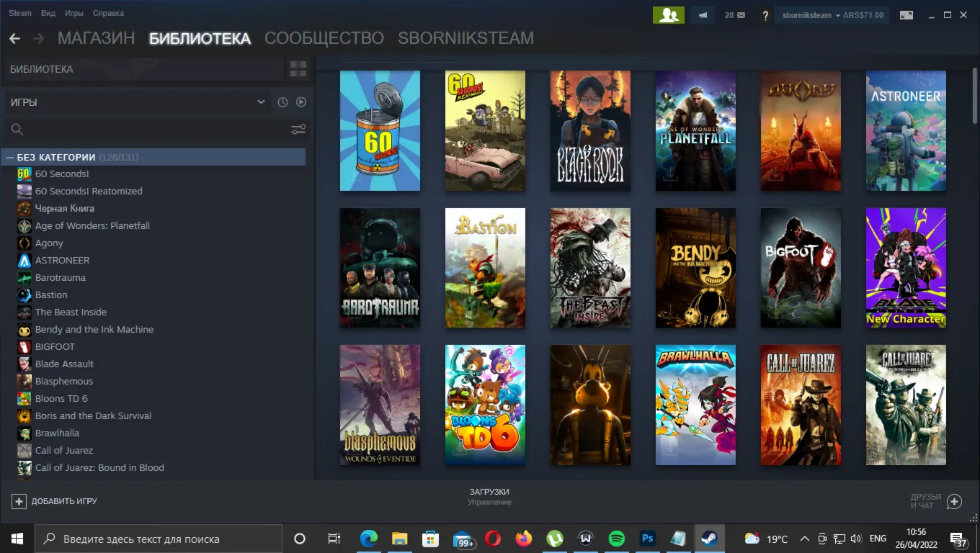Select 60 Seconds! in the game list
Image resolution: width=980 pixels, height=553 pixels.
[x=62, y=174]
